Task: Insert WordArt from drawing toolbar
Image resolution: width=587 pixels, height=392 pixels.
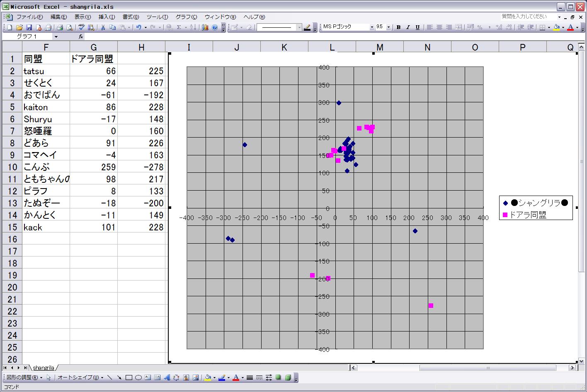Action: (x=167, y=377)
